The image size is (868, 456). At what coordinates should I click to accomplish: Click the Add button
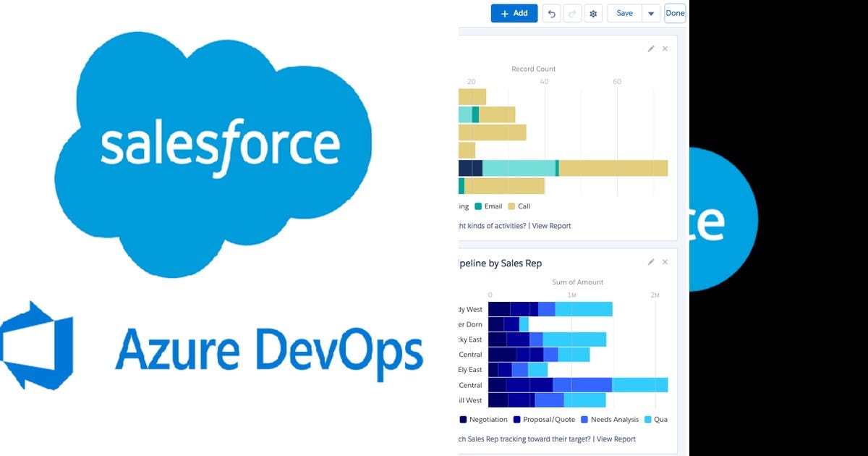pyautogui.click(x=514, y=13)
